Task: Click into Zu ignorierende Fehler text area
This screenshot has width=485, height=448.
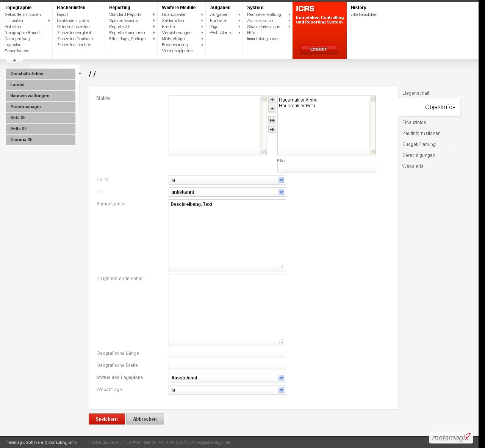Action: (x=227, y=310)
